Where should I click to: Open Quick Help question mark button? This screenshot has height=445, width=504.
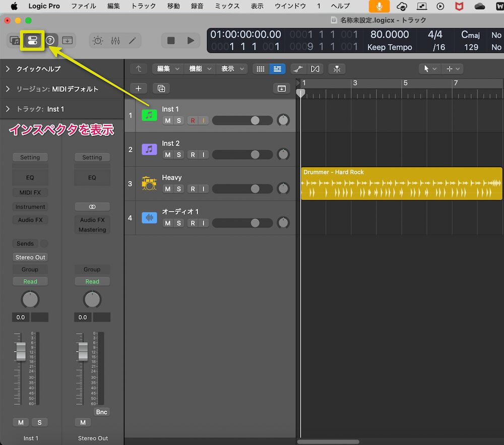(50, 40)
